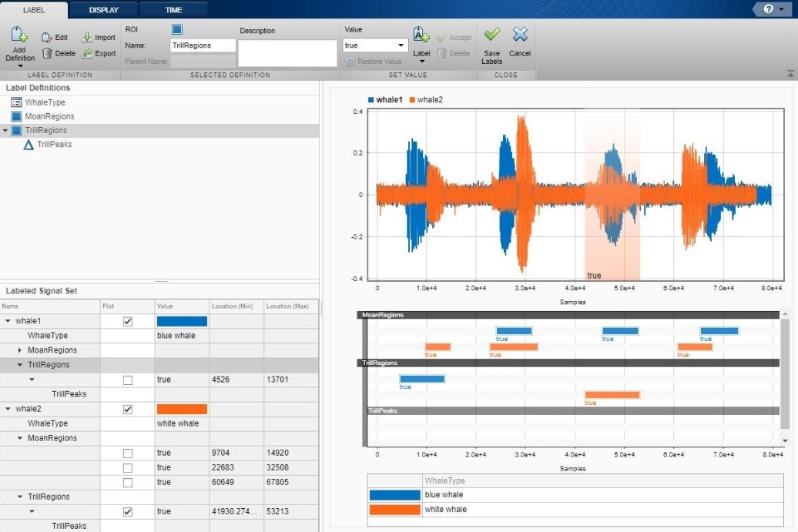
Task: Uncheck the whale1 plot checkbox
Action: [x=128, y=321]
